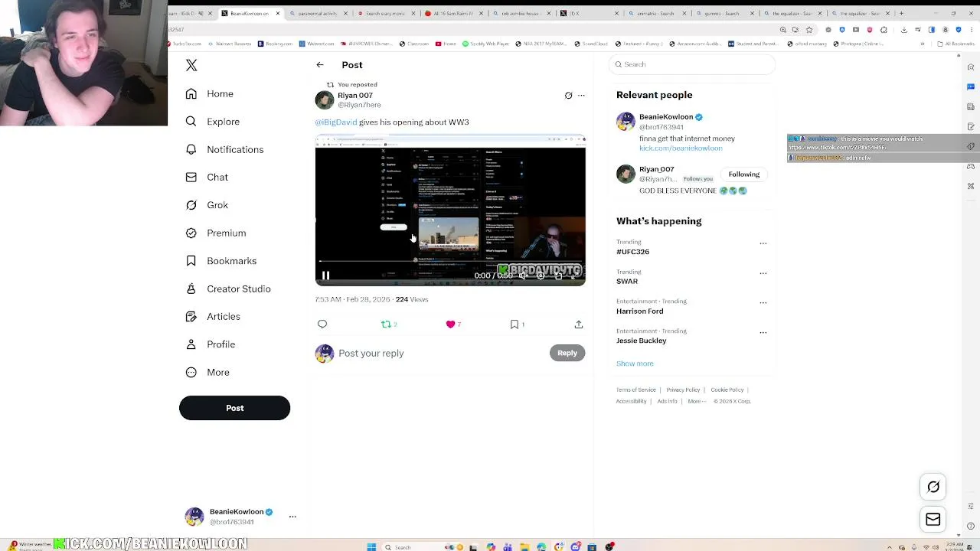The width and height of the screenshot is (980, 551).
Task: Switch to the animatrix Search tab
Action: click(656, 13)
